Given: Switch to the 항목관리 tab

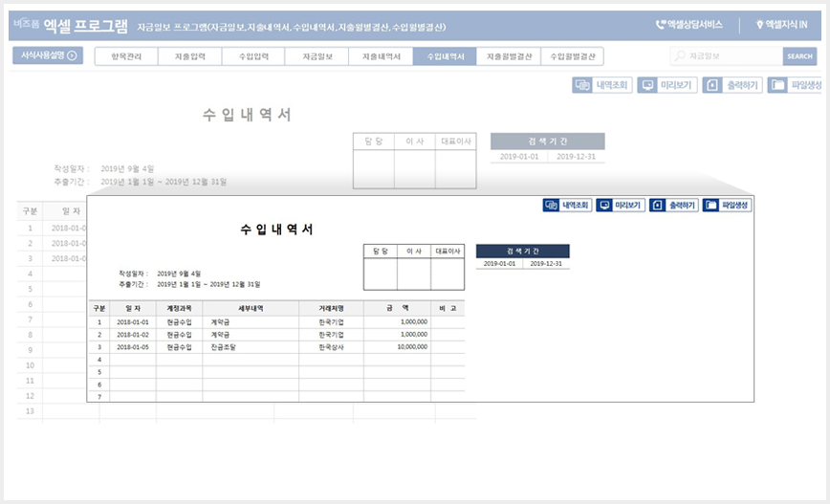Looking at the screenshot, I should (126, 56).
